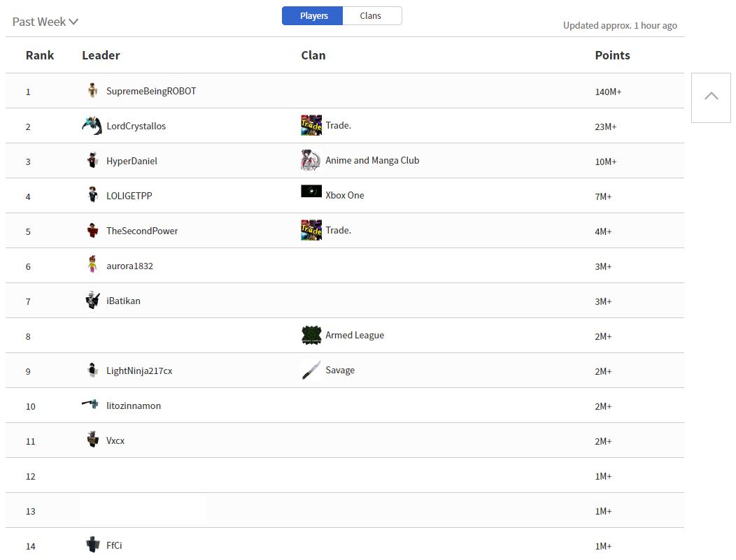Click LordCrystallos's winged avatar icon

(92, 126)
